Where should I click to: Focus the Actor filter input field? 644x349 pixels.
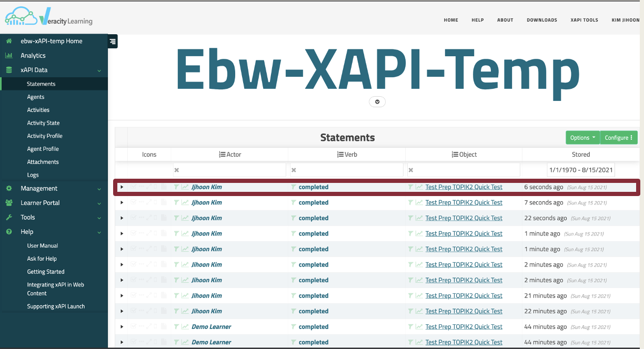click(x=229, y=170)
